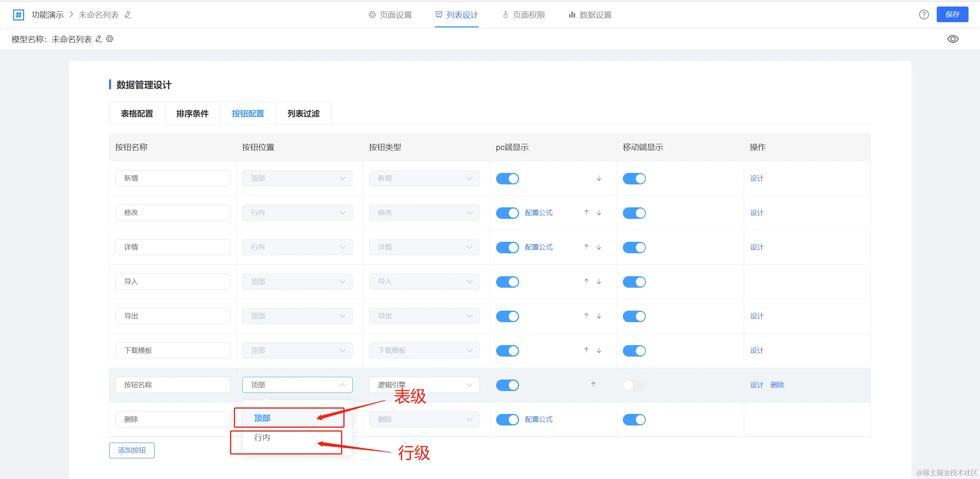Move 新增 row down with arrow
The height and width of the screenshot is (479, 980).
pos(599,178)
